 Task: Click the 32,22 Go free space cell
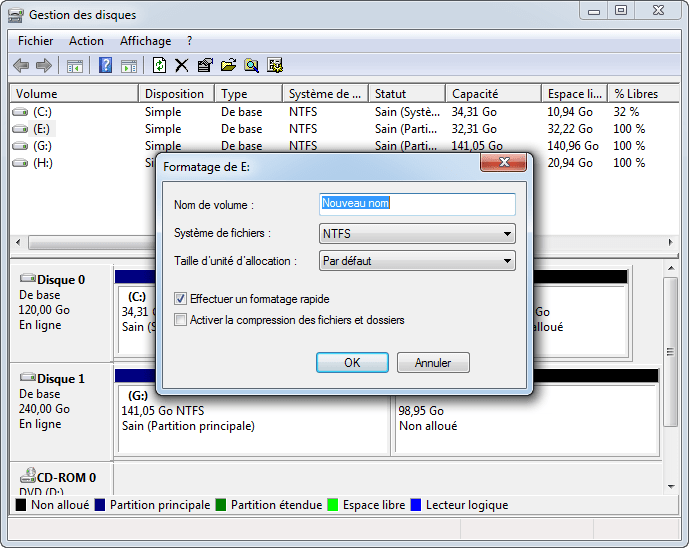pos(570,129)
